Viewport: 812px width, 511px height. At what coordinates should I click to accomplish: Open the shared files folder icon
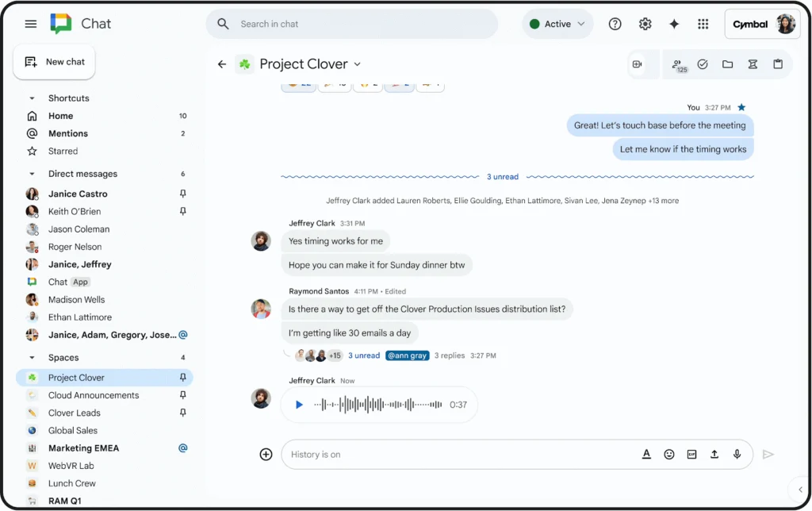click(728, 64)
